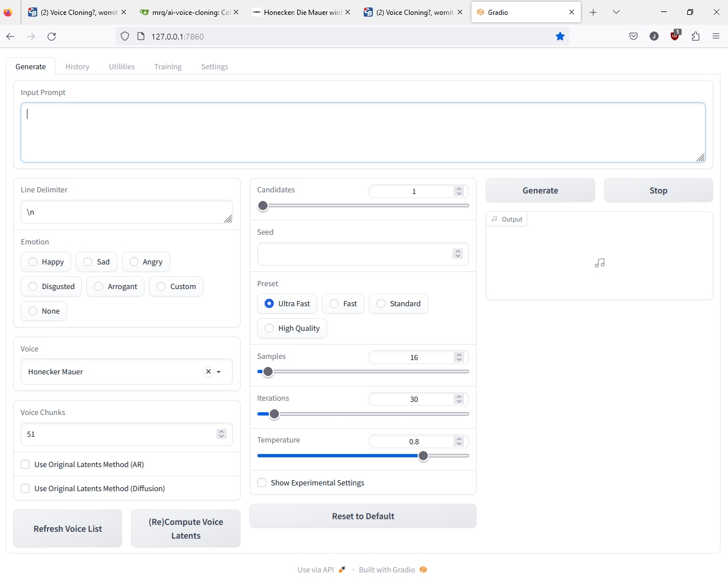Image resolution: width=728 pixels, height=577 pixels.
Task: Enable Use Original Latents Method (Diffusion)
Action: (x=25, y=488)
